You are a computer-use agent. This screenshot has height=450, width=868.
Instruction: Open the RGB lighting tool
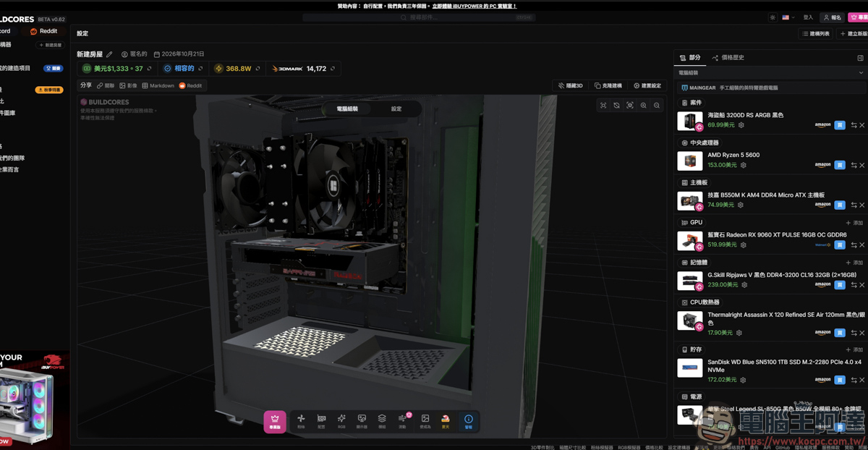[341, 420]
